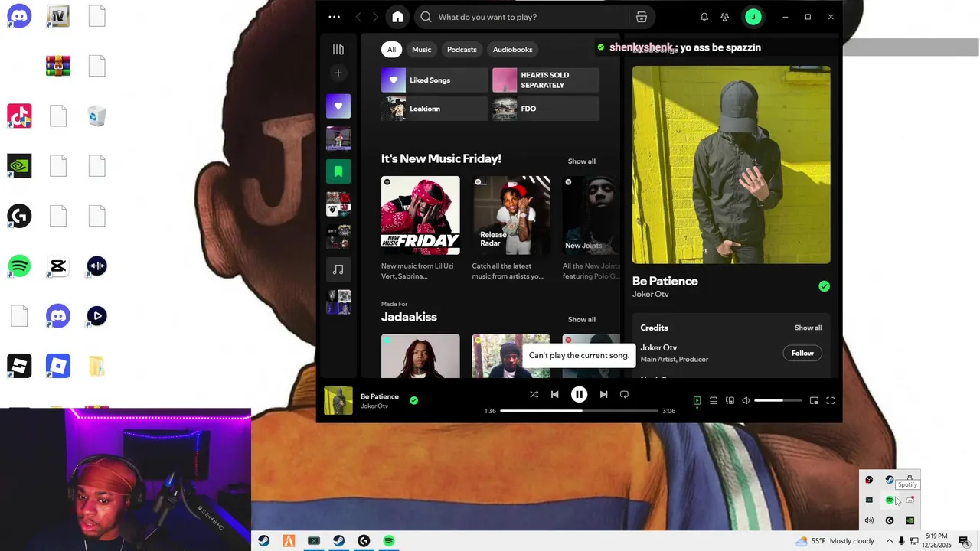
Task: Open Logitech G HUB from the taskbar
Action: click(x=364, y=541)
